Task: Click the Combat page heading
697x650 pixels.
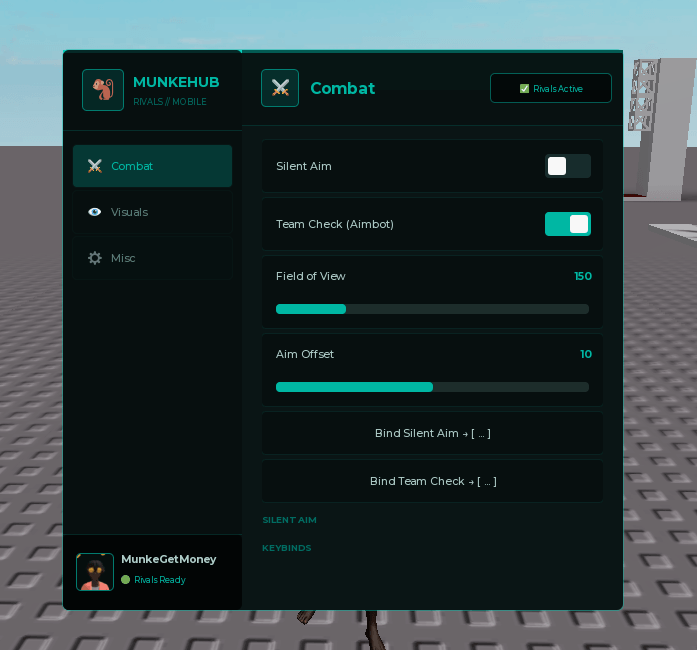Action: click(x=343, y=88)
